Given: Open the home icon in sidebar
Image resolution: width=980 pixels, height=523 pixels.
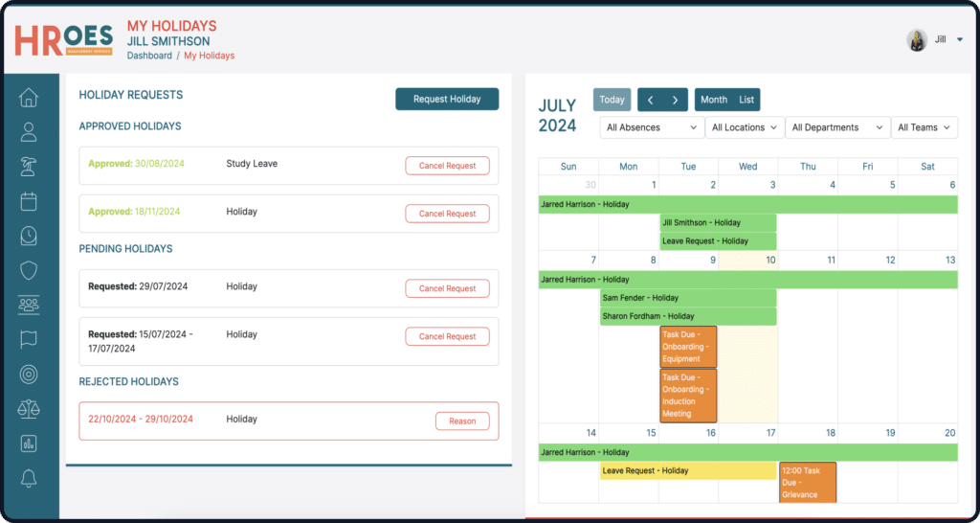Looking at the screenshot, I should click(29, 98).
